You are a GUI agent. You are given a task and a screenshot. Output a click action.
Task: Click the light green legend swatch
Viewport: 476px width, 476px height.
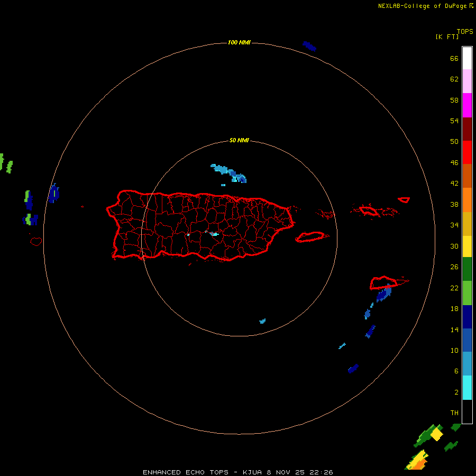coord(467,293)
